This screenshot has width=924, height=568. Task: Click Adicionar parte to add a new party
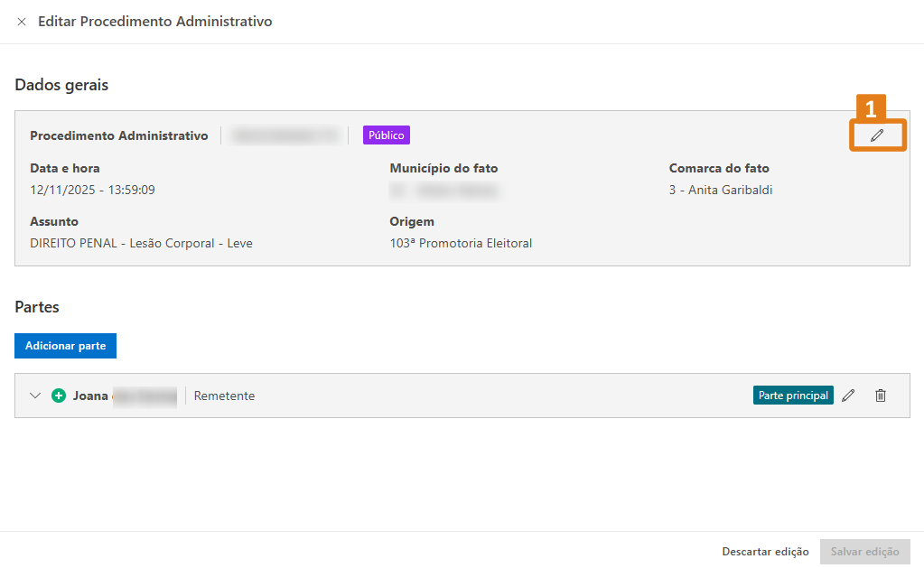tap(65, 345)
